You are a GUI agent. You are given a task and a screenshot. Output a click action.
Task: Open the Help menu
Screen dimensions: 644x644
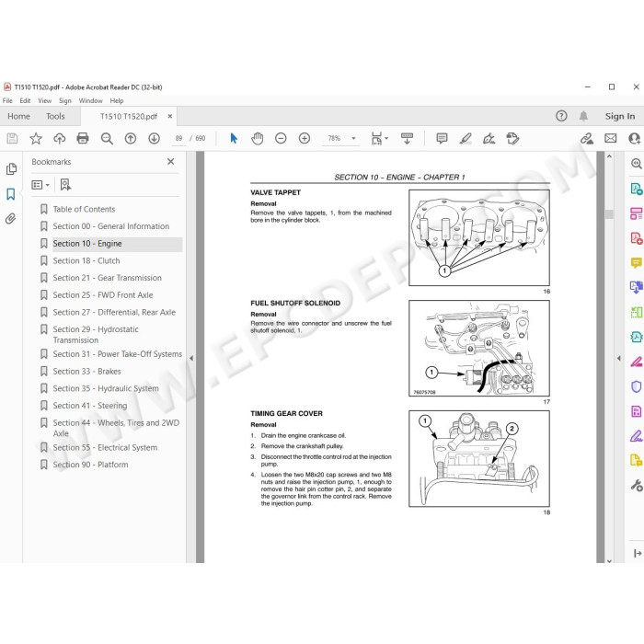[x=117, y=100]
